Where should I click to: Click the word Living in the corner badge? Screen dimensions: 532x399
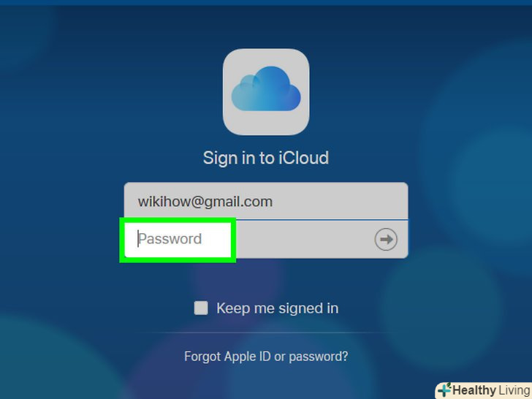click(514, 390)
